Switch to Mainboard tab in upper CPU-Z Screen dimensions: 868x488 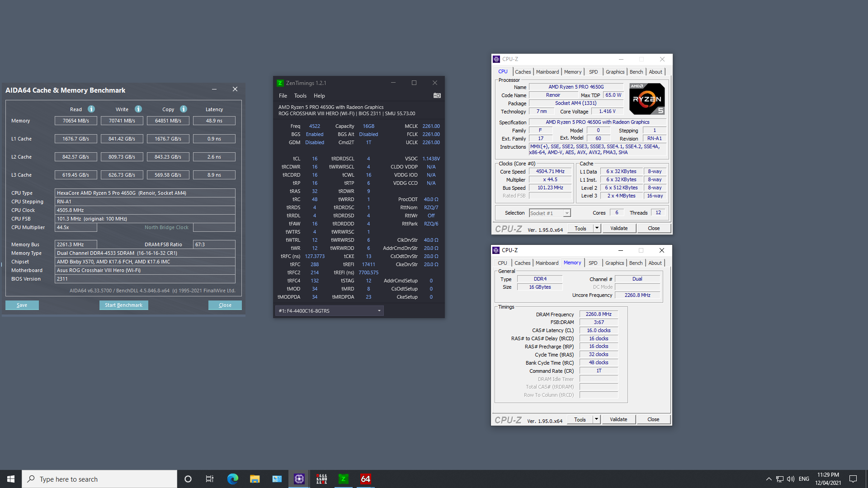pyautogui.click(x=547, y=72)
